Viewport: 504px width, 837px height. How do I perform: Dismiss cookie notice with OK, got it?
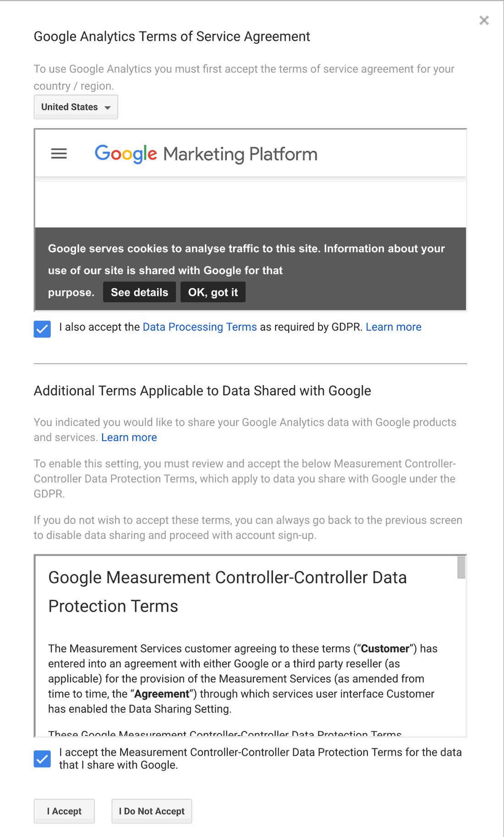click(x=213, y=293)
